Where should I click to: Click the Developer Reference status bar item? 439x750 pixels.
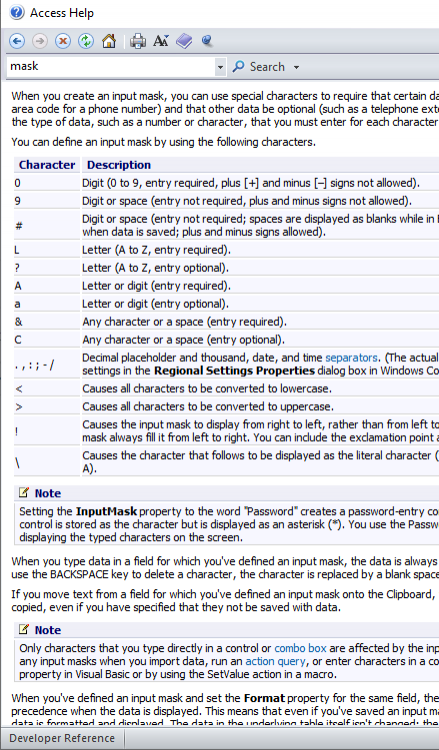tap(62, 738)
